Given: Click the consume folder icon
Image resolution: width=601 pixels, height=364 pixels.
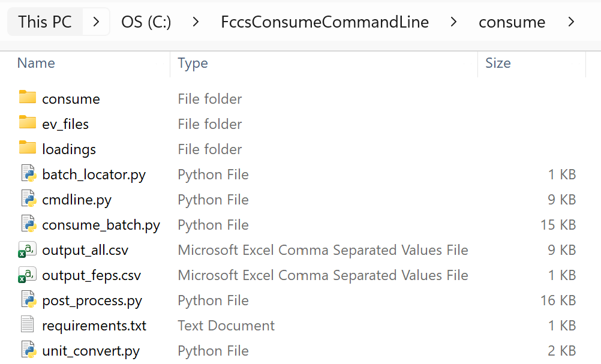Looking at the screenshot, I should [28, 97].
